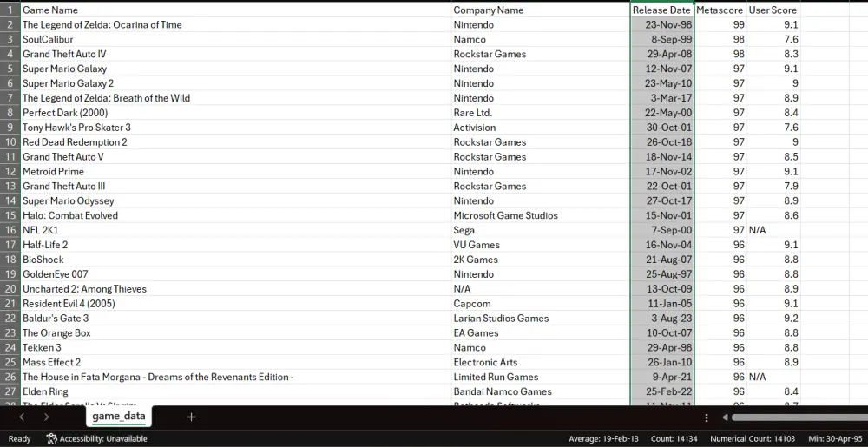Open the three-dot sheet options menu
Image resolution: width=868 pixels, height=447 pixels.
[x=707, y=417]
